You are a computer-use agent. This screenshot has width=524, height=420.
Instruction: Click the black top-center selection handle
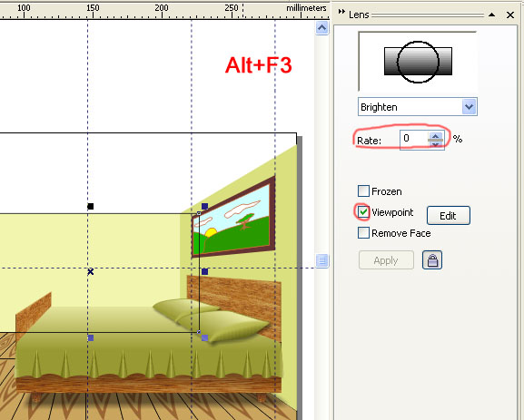[90, 206]
